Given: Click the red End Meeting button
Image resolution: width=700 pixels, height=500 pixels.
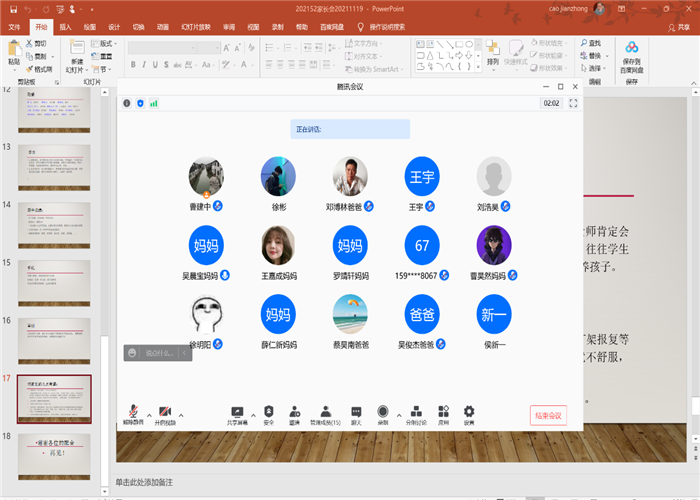Looking at the screenshot, I should point(548,416).
